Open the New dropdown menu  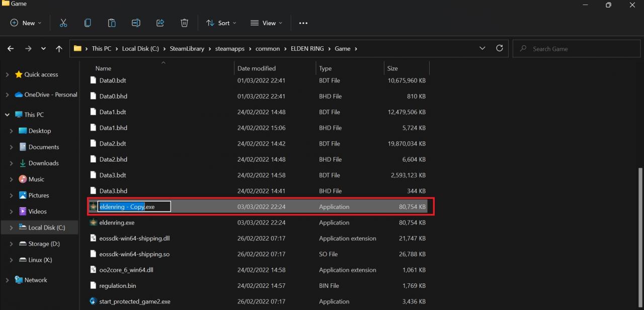tap(26, 23)
